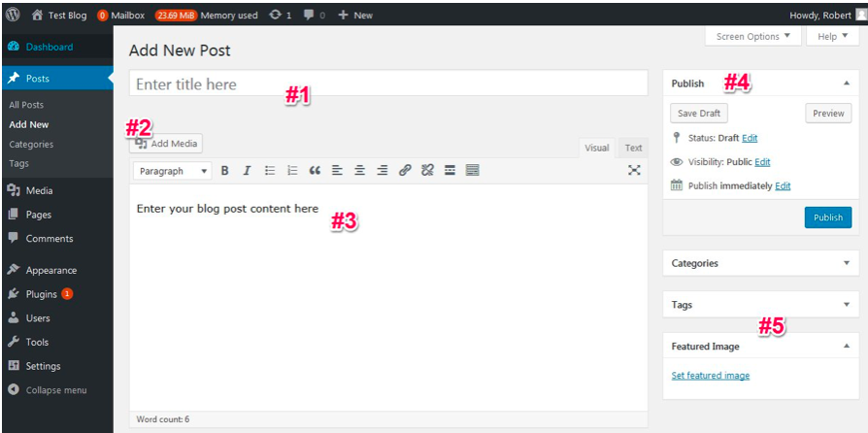Image resolution: width=868 pixels, height=433 pixels.
Task: Open Test Blog home link
Action: coord(59,16)
